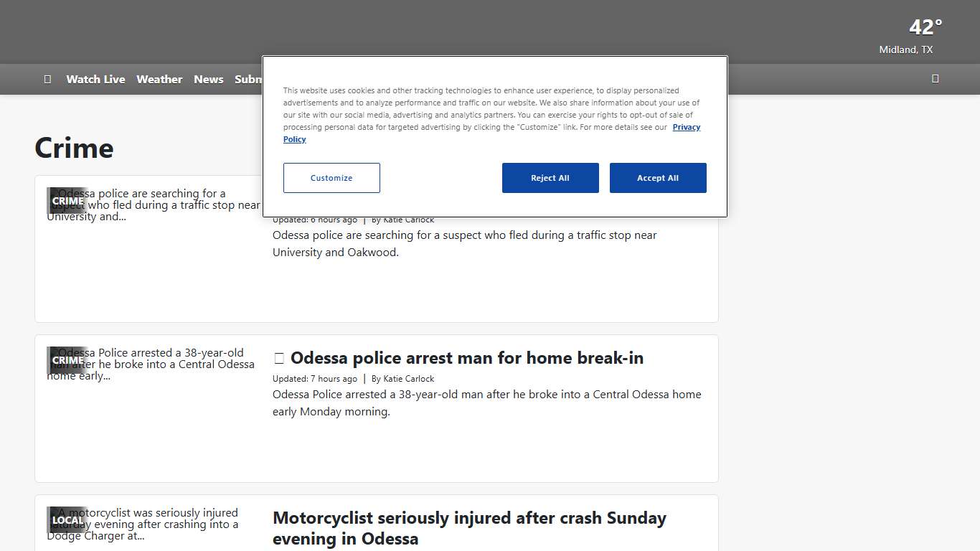Click the Midland, TX weather location
The image size is (980, 551).
pos(905,50)
